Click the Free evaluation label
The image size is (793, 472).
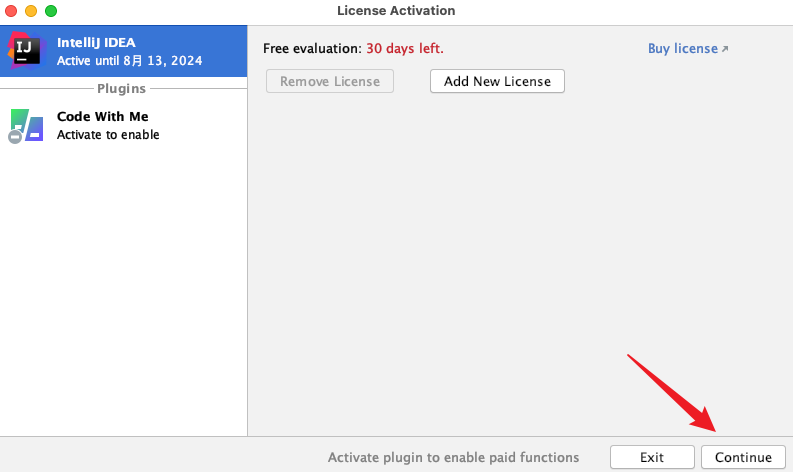coord(311,48)
